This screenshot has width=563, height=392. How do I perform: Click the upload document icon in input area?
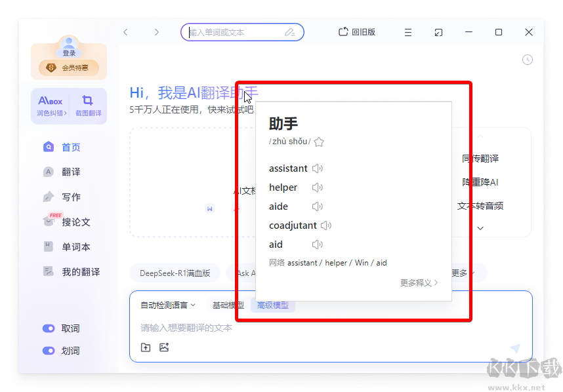146,347
